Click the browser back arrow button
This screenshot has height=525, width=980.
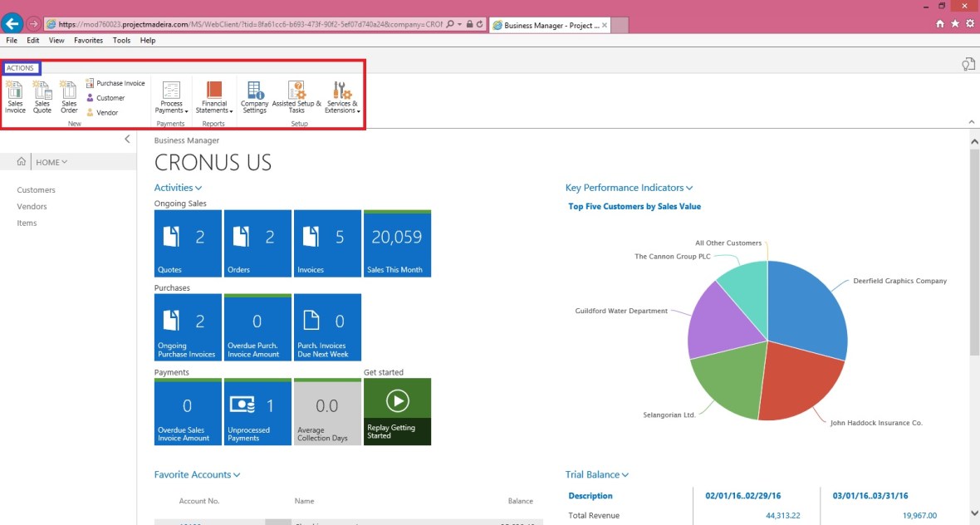(12, 24)
